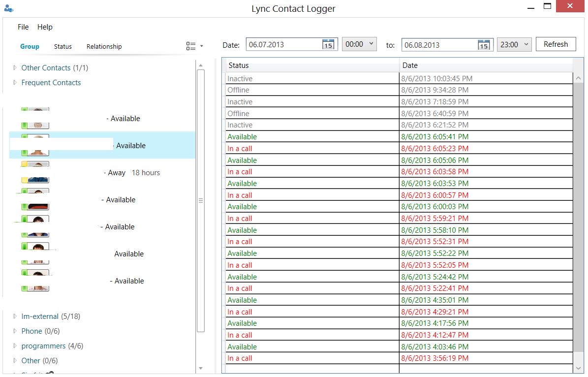This screenshot has width=588, height=377.
Task: Minimize the Lync Contact Logger window
Action: [530, 7]
